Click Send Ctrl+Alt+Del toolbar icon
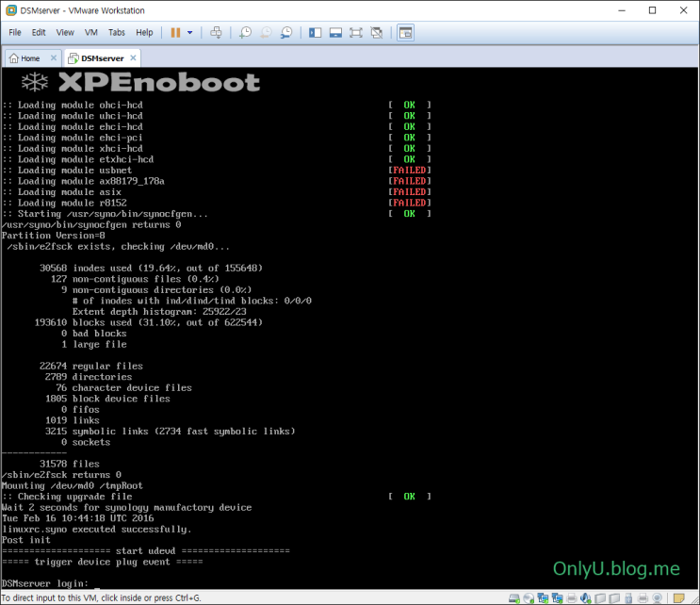 pyautogui.click(x=216, y=32)
